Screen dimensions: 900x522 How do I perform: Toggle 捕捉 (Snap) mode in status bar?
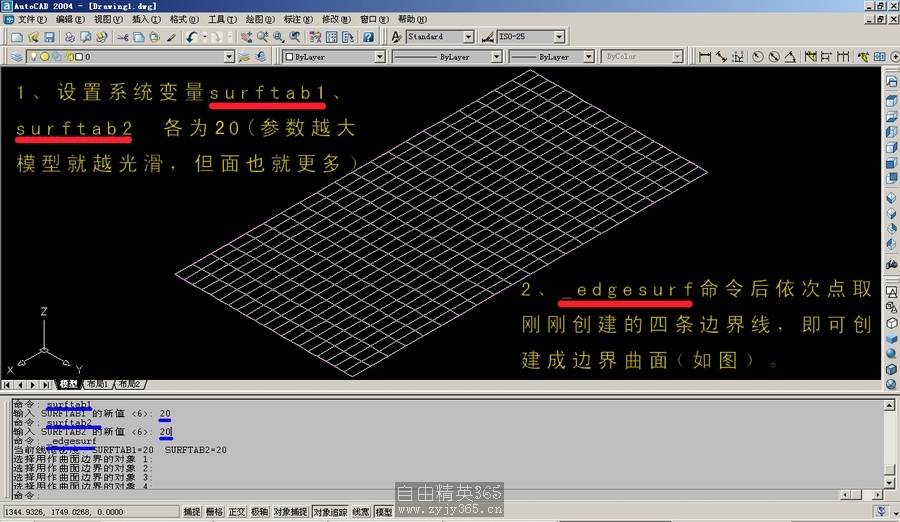coord(191,512)
